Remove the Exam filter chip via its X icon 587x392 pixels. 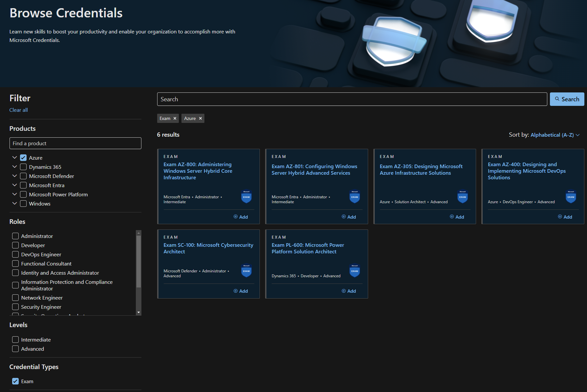pyautogui.click(x=175, y=118)
